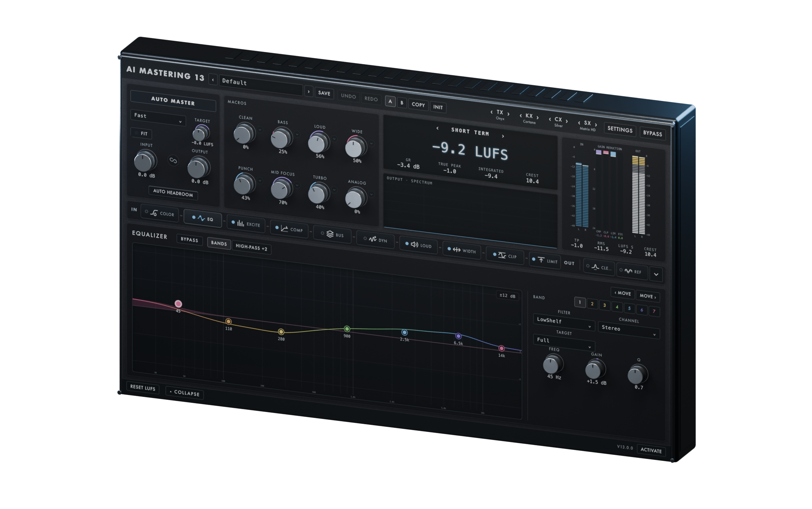
Task: Open the REF module wave icon
Action: pyautogui.click(x=628, y=271)
